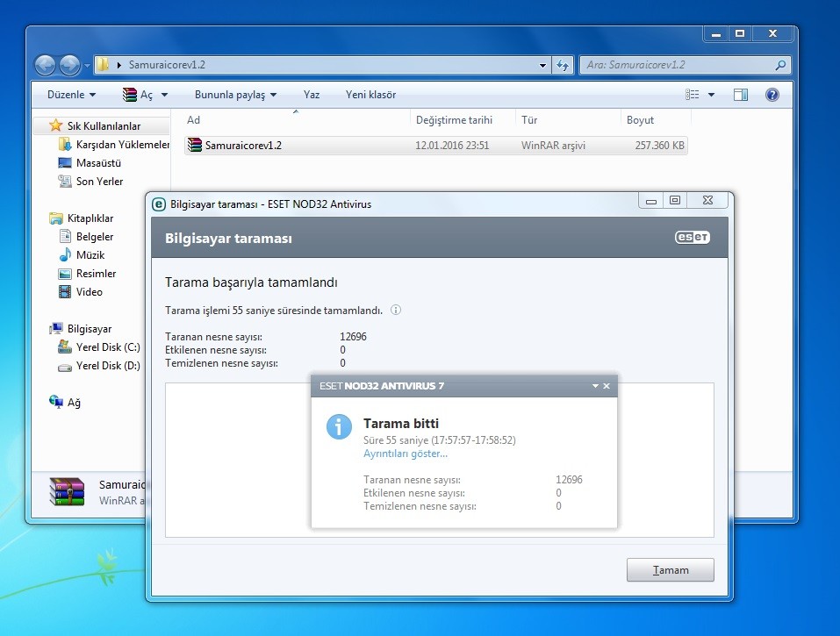840x636 pixels.
Task: Click the magnifier search icon
Action: point(780,65)
